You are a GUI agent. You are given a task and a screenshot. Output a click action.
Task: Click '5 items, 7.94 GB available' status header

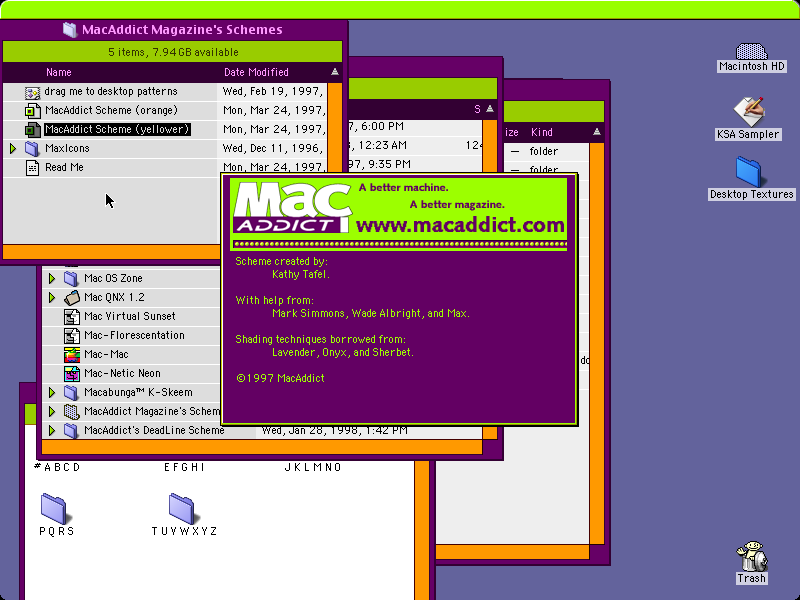click(173, 52)
